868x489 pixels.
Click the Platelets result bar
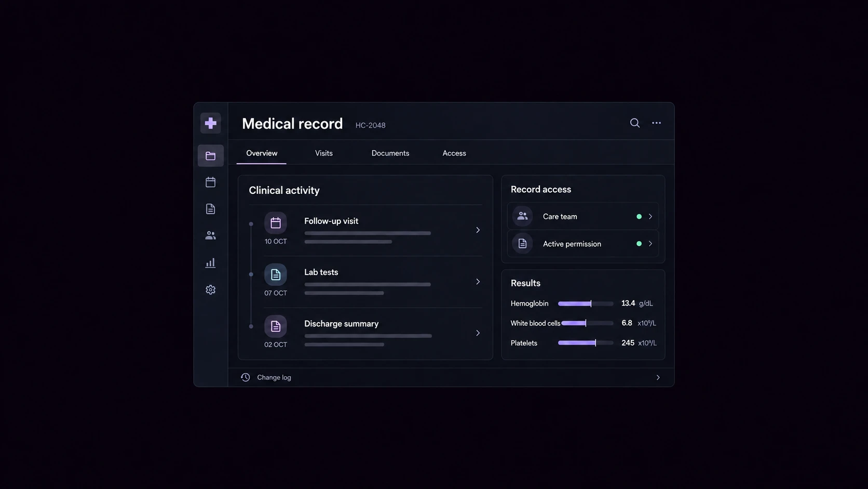point(586,343)
